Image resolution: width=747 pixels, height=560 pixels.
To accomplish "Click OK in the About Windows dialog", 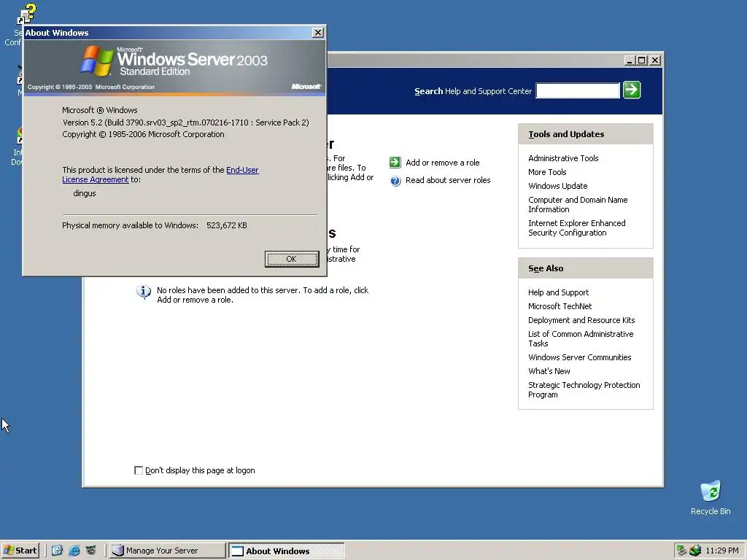I will (x=292, y=259).
